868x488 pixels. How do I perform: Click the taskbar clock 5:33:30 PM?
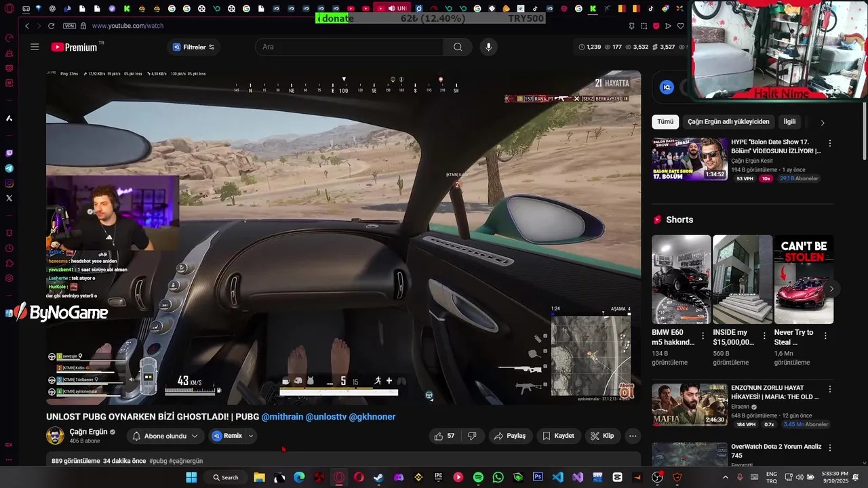point(835,477)
